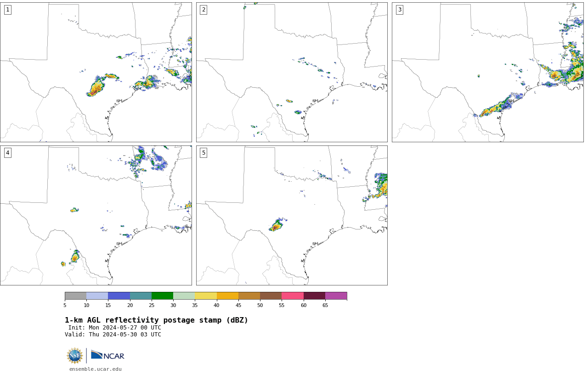This screenshot has width=588, height=374.
Task: Click the member number label '4'
Action: click(7, 153)
